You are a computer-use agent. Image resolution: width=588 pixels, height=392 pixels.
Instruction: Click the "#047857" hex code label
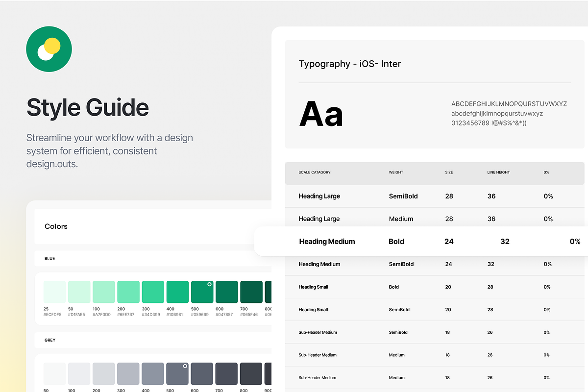224,315
